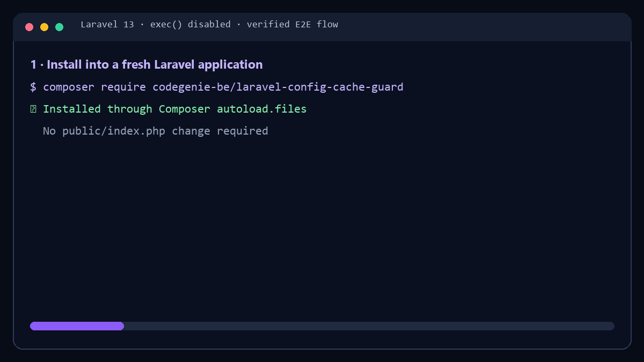Click the purple filled portion of progress bar
The width and height of the screenshot is (644, 362).
click(77, 326)
